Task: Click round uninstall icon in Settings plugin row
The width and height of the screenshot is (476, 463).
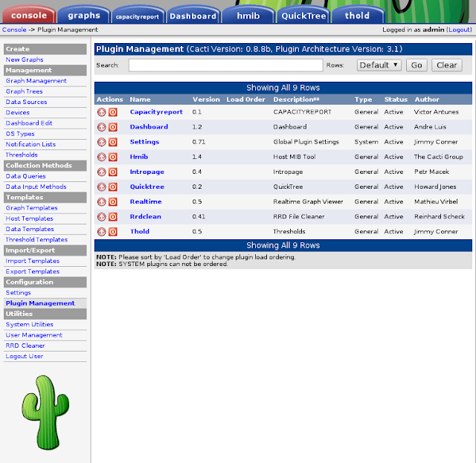Action: pyautogui.click(x=101, y=142)
